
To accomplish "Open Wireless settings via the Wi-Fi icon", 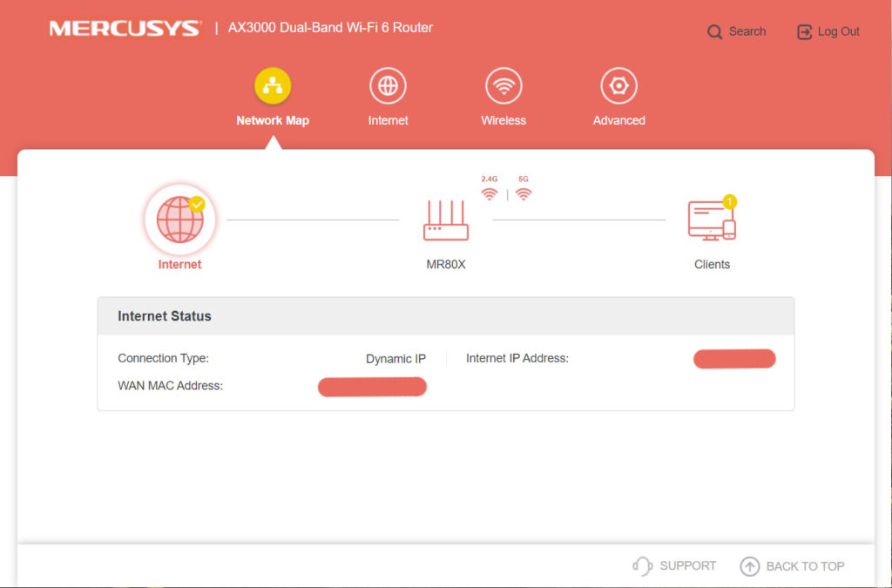I will coord(503,86).
